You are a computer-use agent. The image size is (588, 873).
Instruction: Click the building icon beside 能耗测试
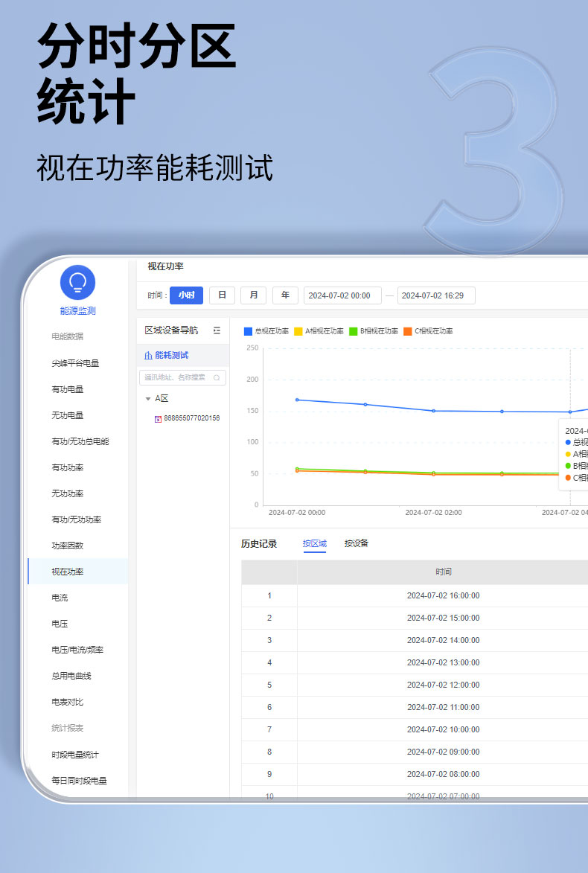click(148, 355)
